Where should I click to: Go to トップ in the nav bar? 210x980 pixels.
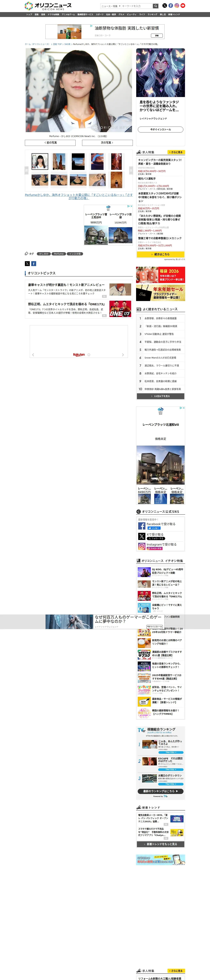29,15
